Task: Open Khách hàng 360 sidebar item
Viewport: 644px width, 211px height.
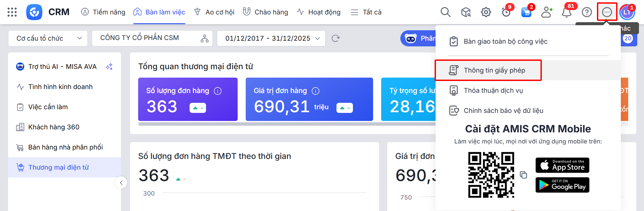Action: tap(65, 127)
